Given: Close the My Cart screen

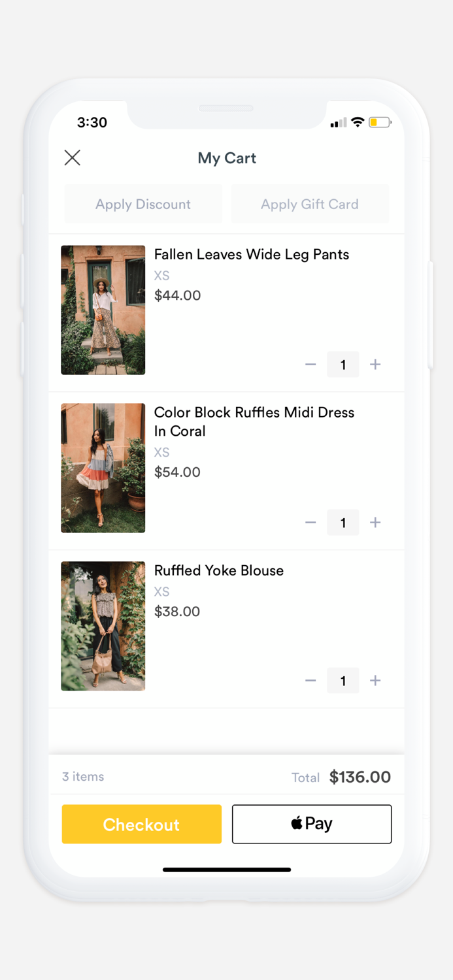Looking at the screenshot, I should [72, 157].
